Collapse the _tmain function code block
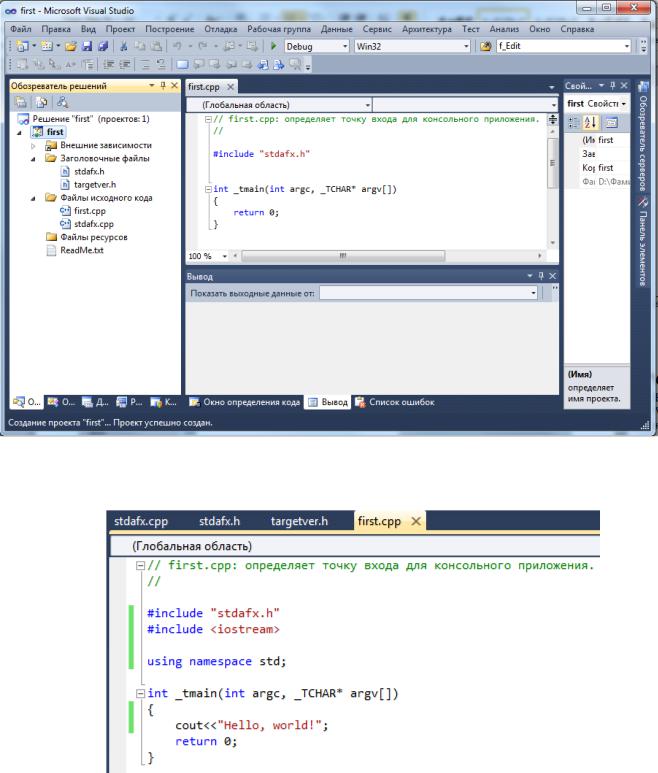658x773 pixels. [x=208, y=189]
